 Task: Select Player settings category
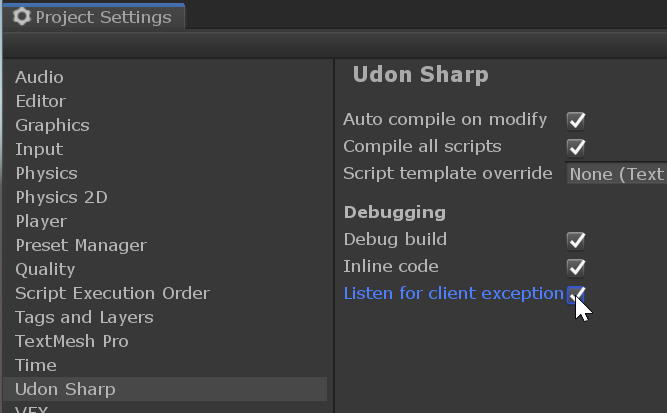[x=41, y=221]
